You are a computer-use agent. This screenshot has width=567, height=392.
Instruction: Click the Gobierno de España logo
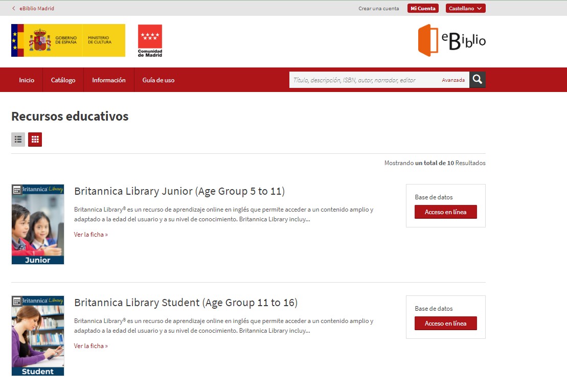pos(68,40)
